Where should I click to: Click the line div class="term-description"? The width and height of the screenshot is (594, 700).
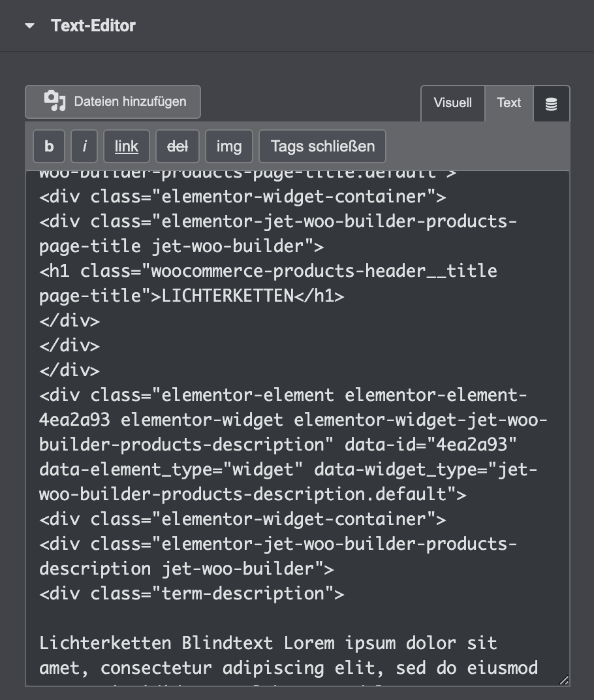click(192, 594)
